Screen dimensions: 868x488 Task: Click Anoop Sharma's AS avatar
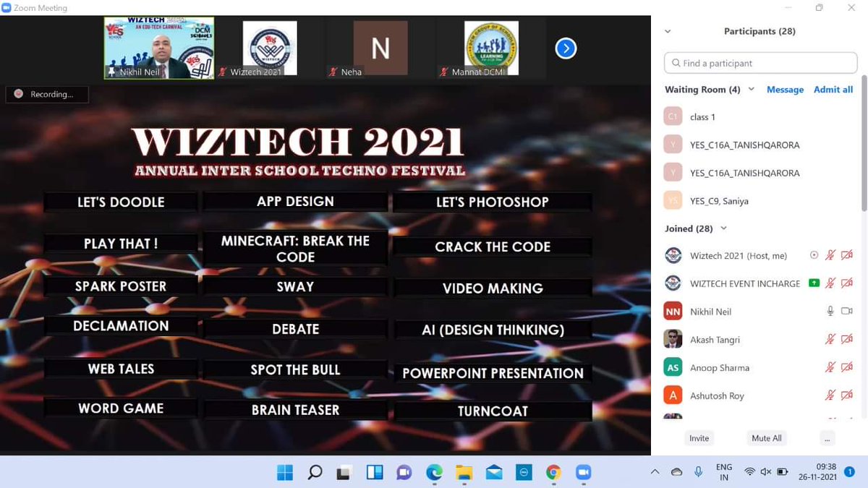pos(673,367)
